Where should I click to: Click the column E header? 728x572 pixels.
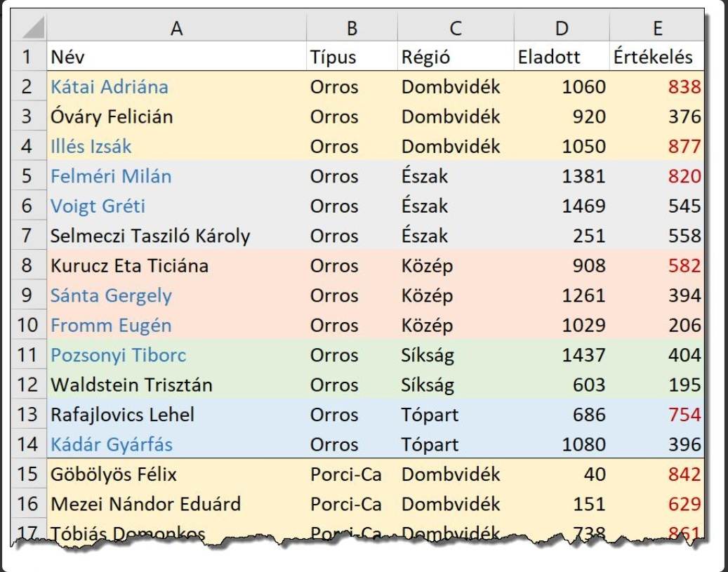tap(657, 28)
